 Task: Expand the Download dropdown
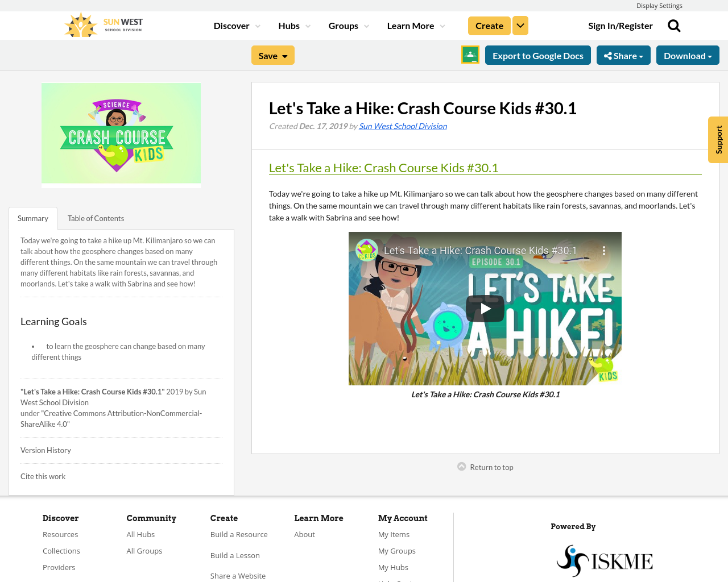click(688, 55)
